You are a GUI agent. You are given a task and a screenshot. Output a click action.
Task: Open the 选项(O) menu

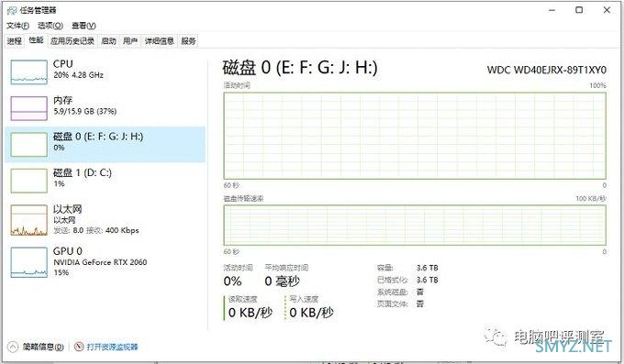coord(50,26)
